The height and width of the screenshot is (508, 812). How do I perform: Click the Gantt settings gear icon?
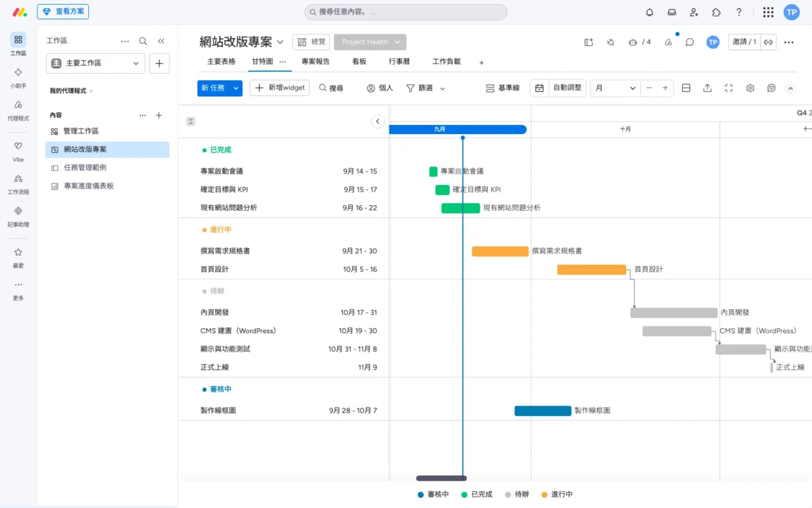[750, 88]
